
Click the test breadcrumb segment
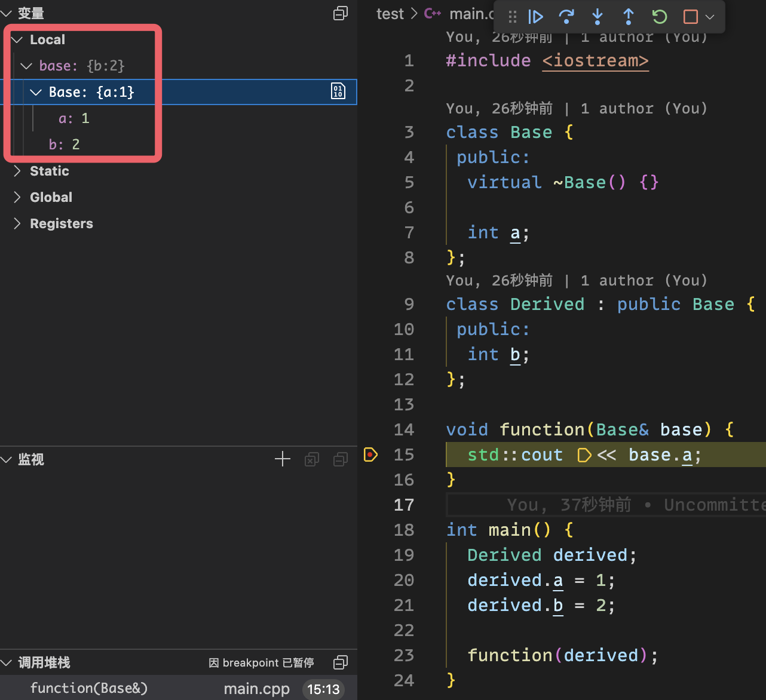(390, 14)
